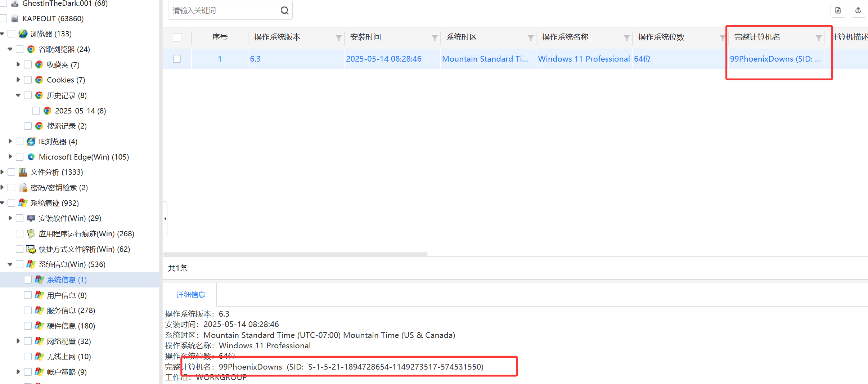Check the 用户信息 checkbox
This screenshot has height=384, width=868.
click(x=28, y=295)
